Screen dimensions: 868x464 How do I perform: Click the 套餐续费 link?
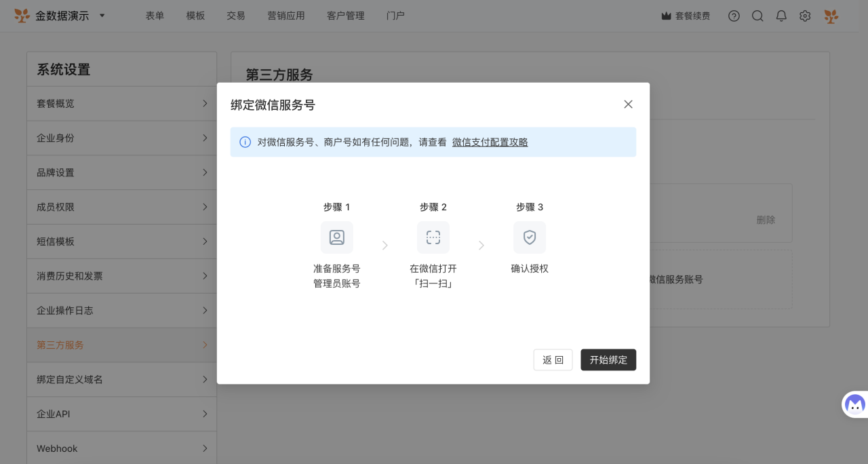coord(692,16)
